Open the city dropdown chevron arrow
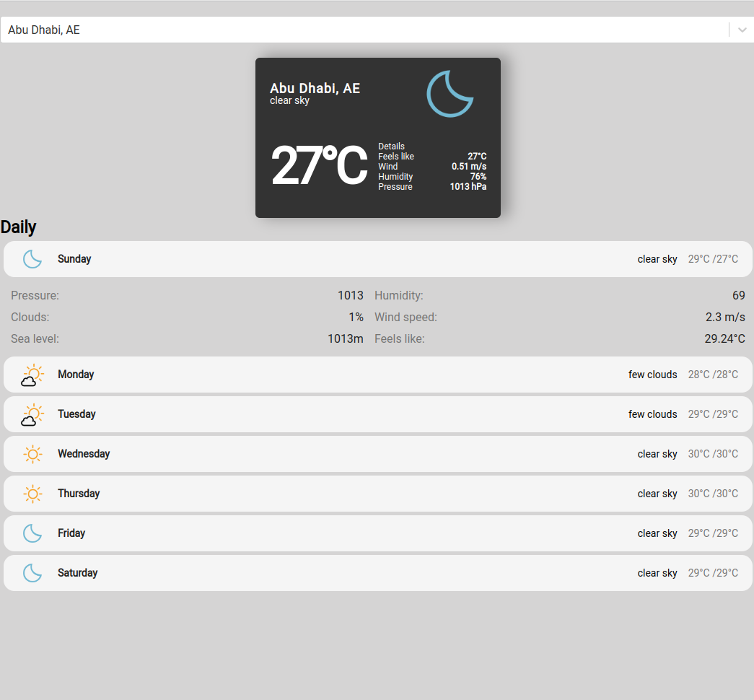The image size is (754, 700). click(742, 30)
